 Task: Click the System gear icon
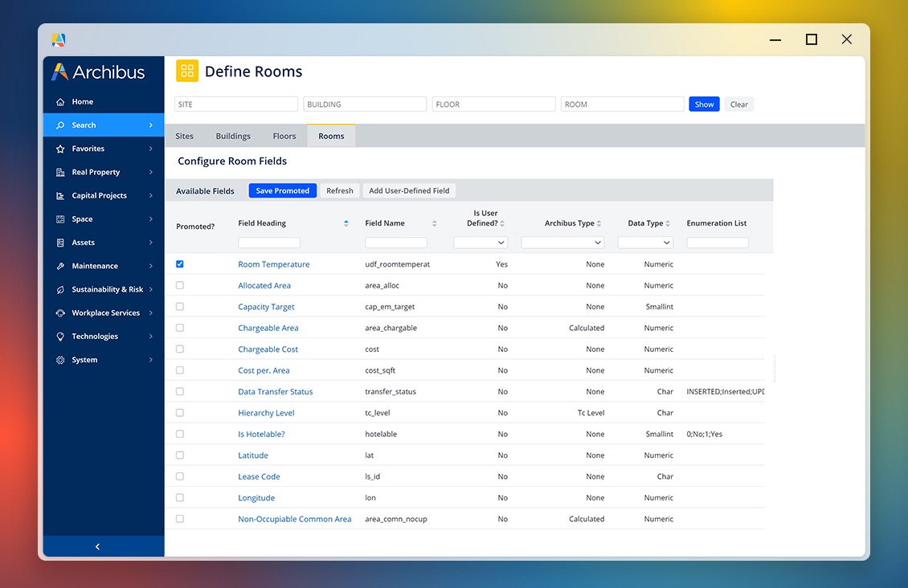pos(60,361)
